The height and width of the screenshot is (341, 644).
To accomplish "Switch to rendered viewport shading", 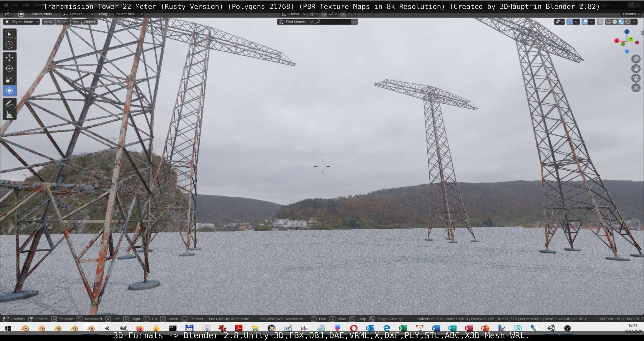I will (x=628, y=22).
